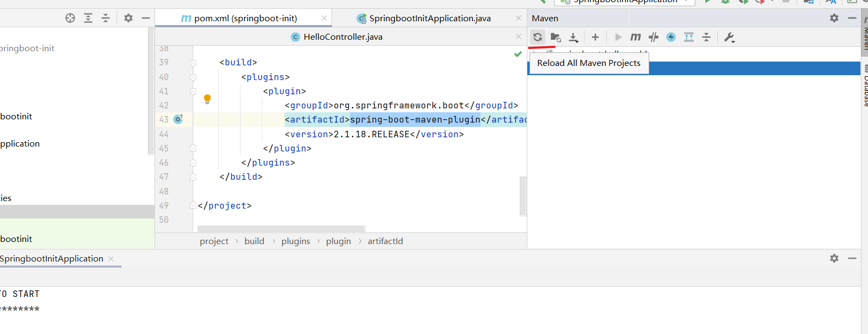Viewport: 868px width, 334px height.
Task: Close SpringbootInitApplication.java editor tab
Action: pyautogui.click(x=519, y=18)
